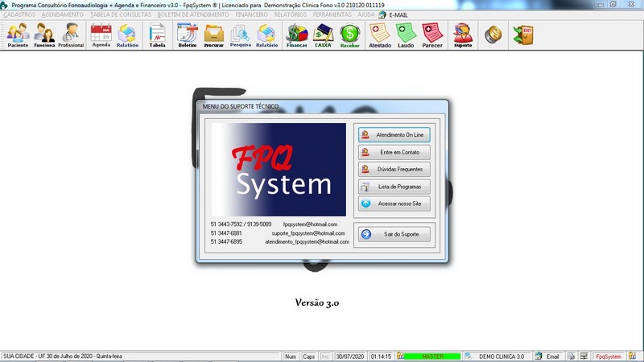Click the phone number 51 3447-6881
The height and width of the screenshot is (362, 644).
(x=226, y=233)
